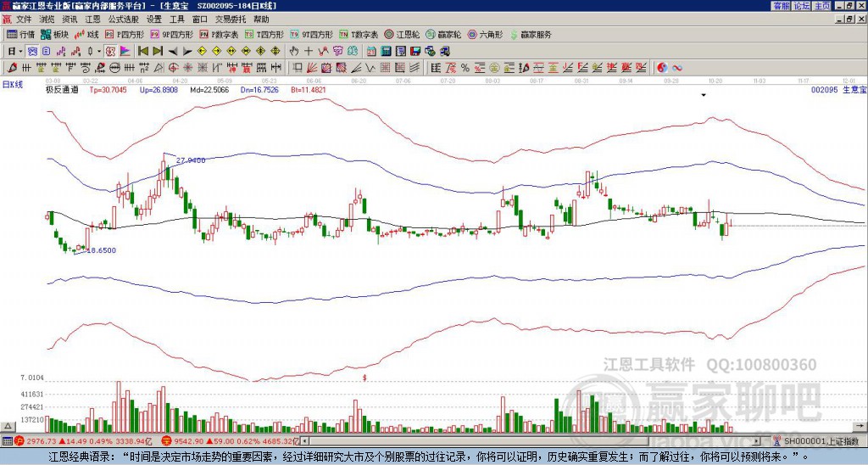Click the Tp=30.7045 value
The height and width of the screenshot is (465, 868).
click(x=108, y=89)
